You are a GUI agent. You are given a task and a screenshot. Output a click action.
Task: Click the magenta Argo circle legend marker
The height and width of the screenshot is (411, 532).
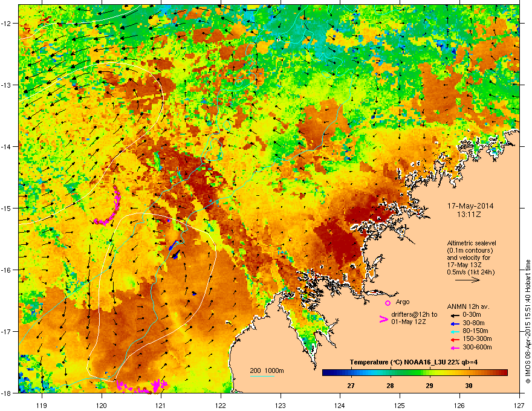[x=388, y=303]
